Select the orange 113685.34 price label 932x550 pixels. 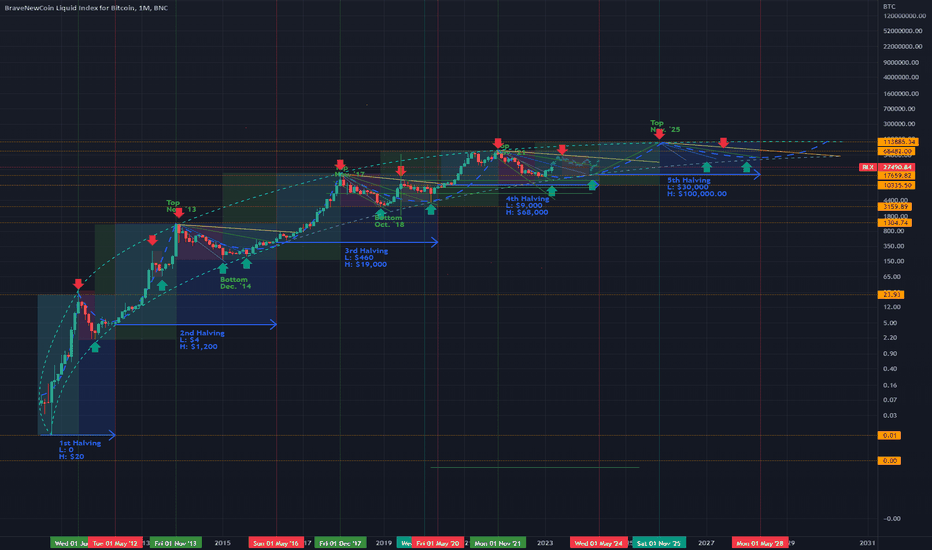coord(898,142)
